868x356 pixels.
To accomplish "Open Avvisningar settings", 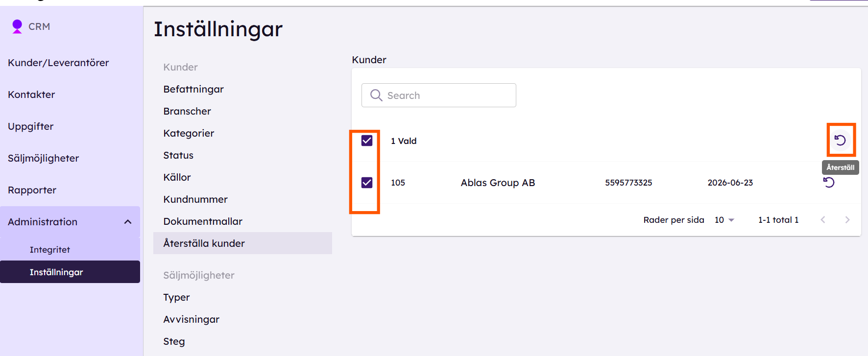I will tap(191, 319).
